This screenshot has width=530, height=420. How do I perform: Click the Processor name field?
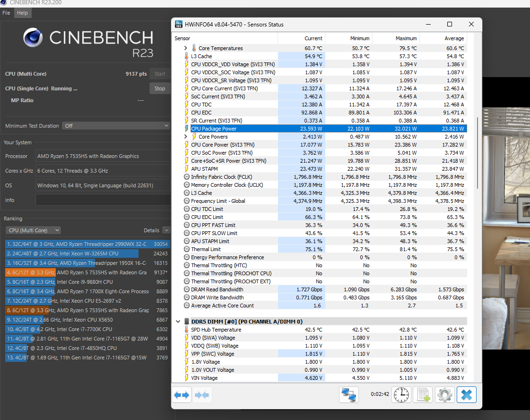coord(103,156)
